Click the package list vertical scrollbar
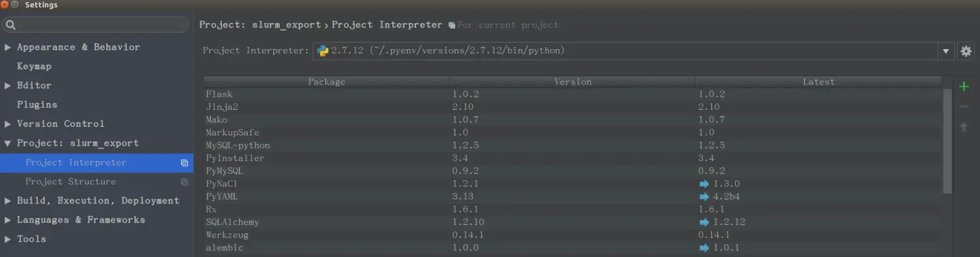The image size is (980, 257). click(x=947, y=141)
